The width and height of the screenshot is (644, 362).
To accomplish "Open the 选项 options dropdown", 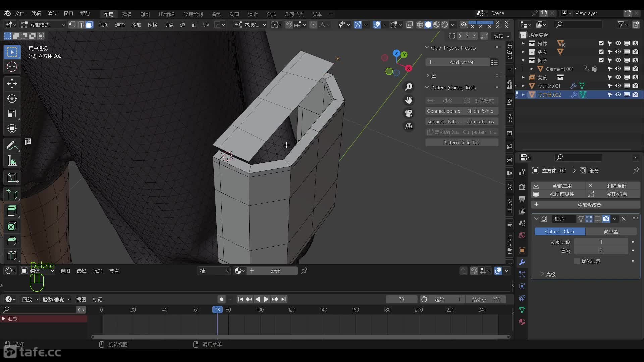I will click(x=501, y=36).
